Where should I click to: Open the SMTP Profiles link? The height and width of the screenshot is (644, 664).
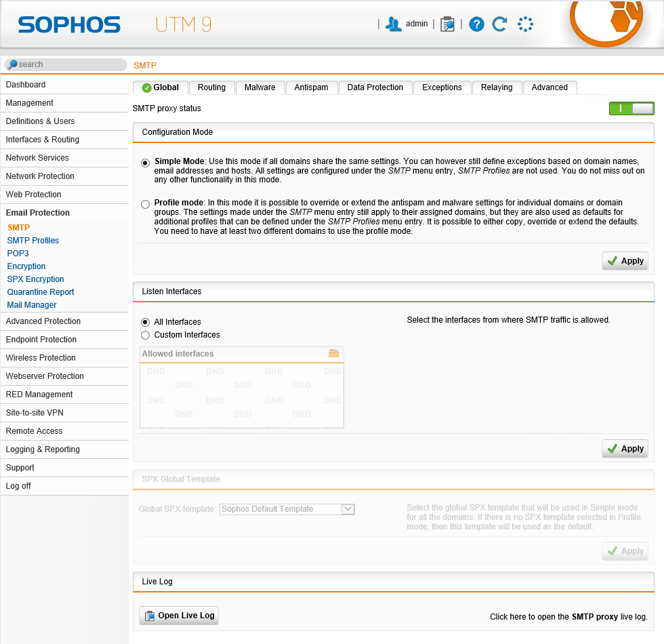[33, 241]
